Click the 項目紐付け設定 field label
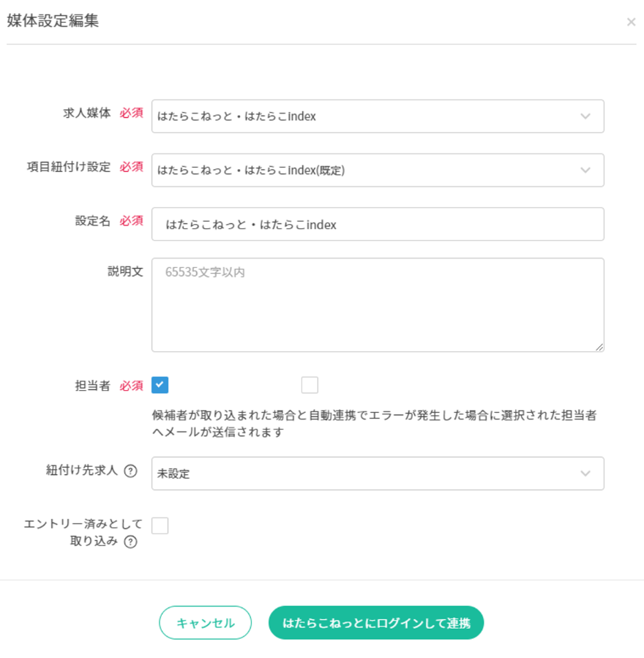The height and width of the screenshot is (658, 644). [69, 167]
